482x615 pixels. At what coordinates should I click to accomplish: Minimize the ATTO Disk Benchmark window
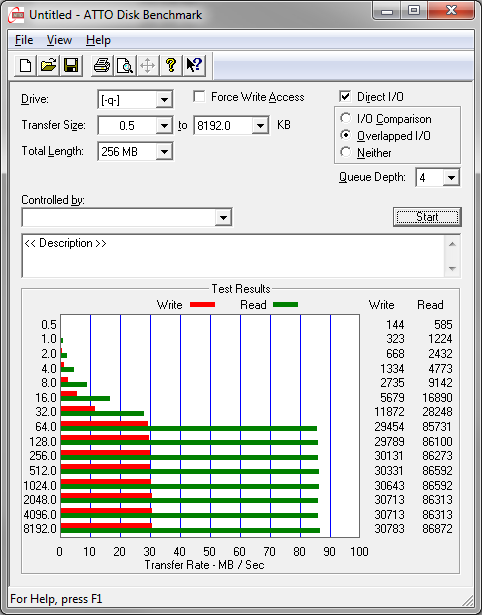click(x=387, y=11)
